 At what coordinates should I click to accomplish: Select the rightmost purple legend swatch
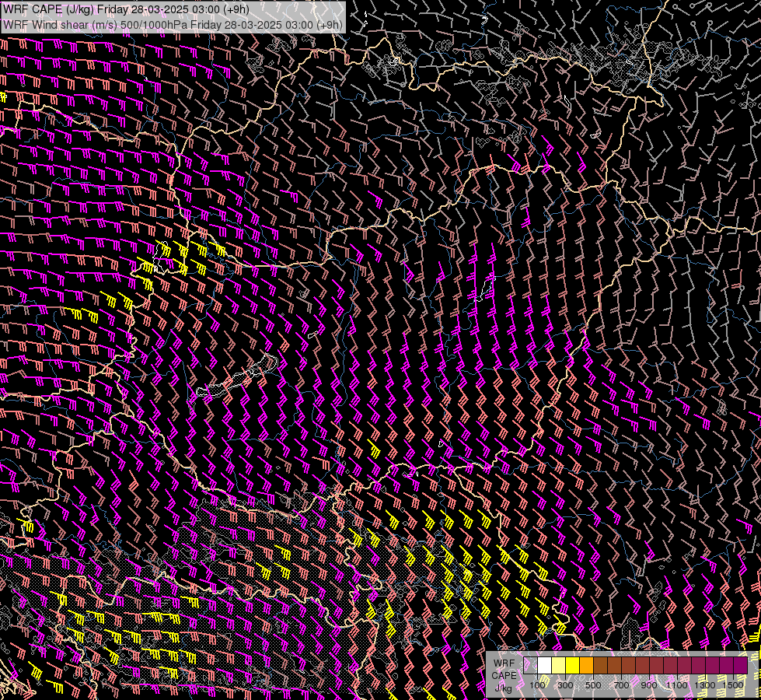[x=741, y=665]
